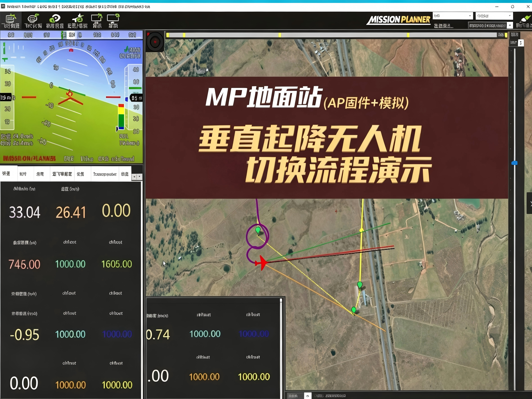Open the Flight Data screen icon
This screenshot has width=532, height=399.
(x=11, y=21)
